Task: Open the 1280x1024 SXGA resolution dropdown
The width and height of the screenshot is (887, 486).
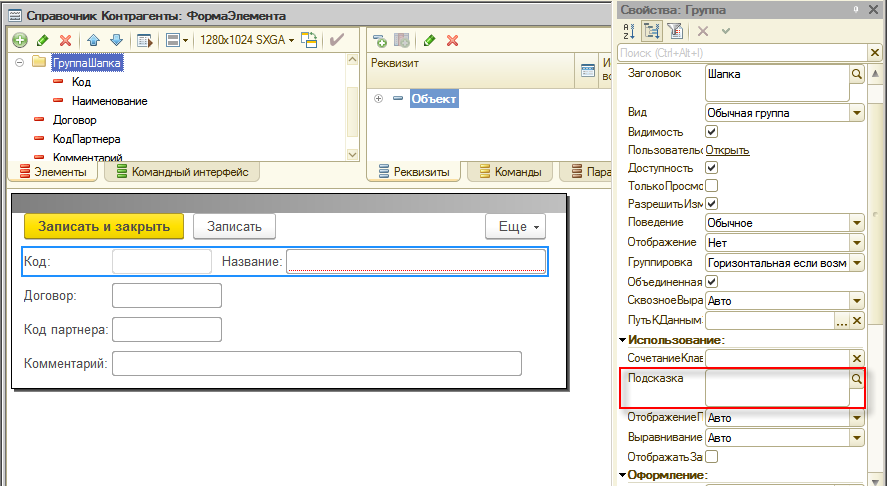Action: click(x=247, y=40)
